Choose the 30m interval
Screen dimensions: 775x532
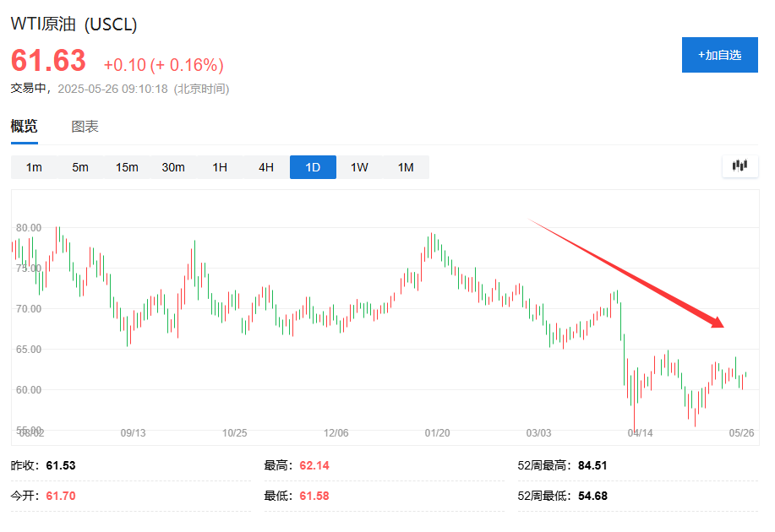point(173,167)
